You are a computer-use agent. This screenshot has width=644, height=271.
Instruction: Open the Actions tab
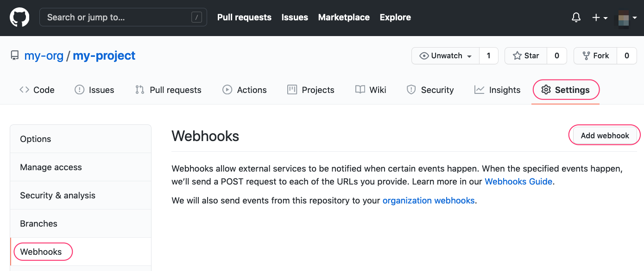point(244,90)
